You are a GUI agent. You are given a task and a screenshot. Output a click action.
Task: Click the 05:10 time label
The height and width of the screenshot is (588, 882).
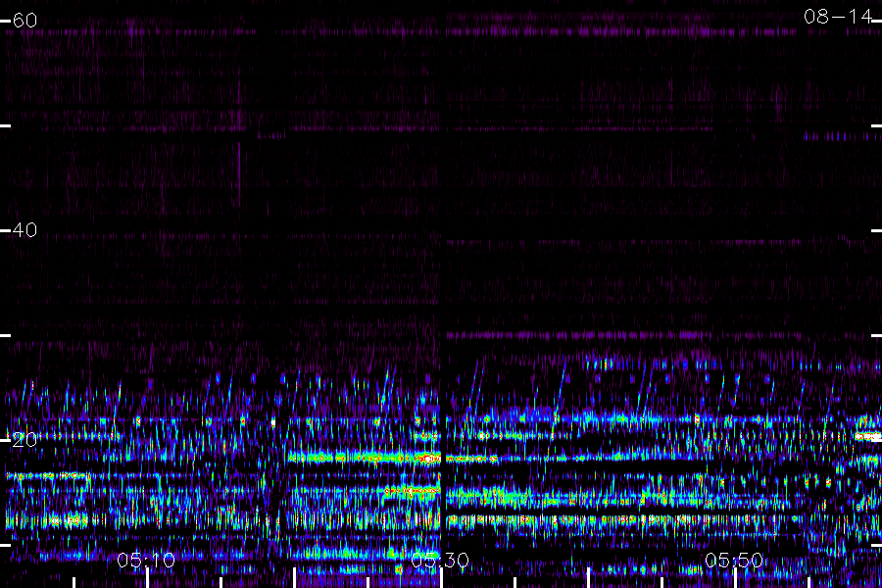tap(146, 561)
